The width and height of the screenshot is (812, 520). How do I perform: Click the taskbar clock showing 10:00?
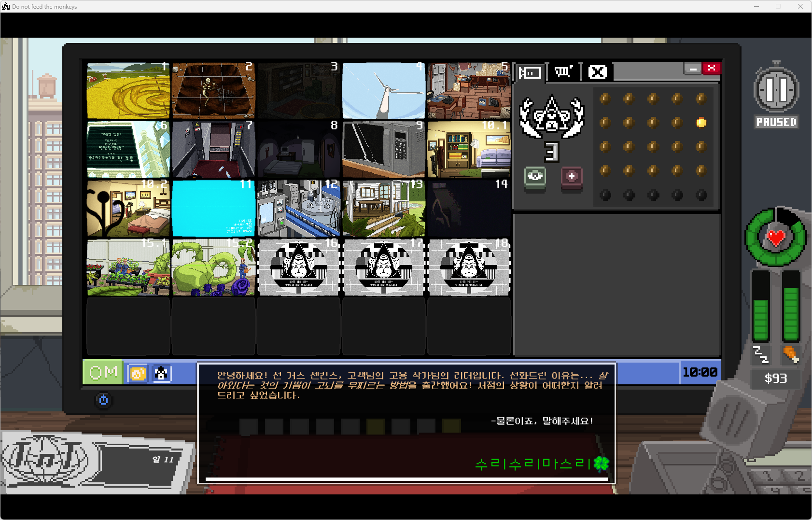700,372
